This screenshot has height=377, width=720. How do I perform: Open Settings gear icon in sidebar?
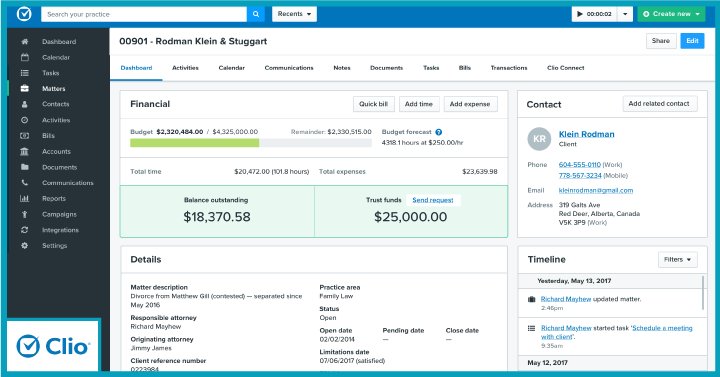[x=25, y=246]
